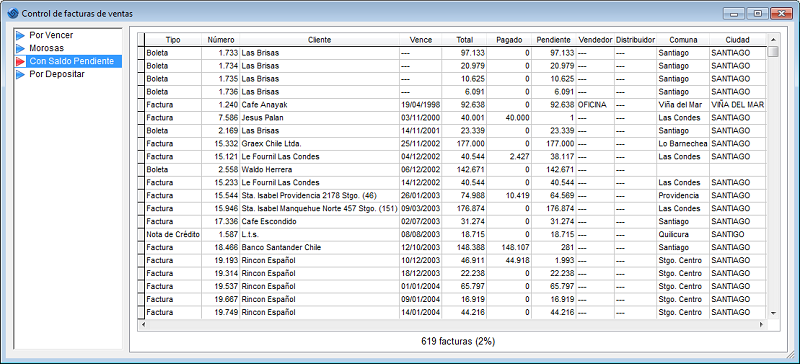The image size is (800, 364).
Task: Click the 619 facturas (2%) status text
Action: coord(458,341)
